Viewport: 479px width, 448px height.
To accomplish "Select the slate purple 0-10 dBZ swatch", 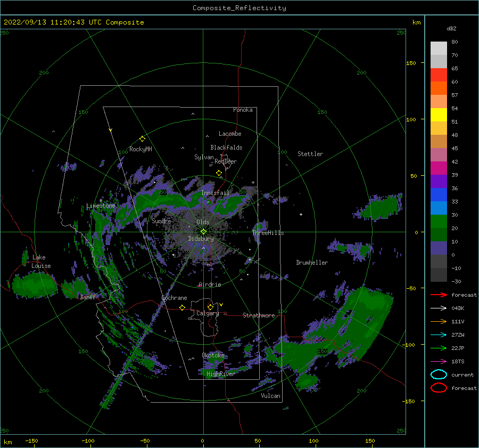I will [439, 248].
